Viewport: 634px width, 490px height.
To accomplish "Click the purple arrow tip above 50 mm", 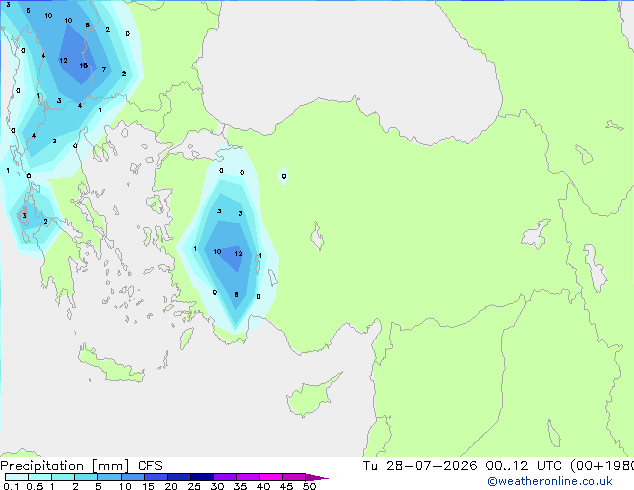I will point(317,477).
